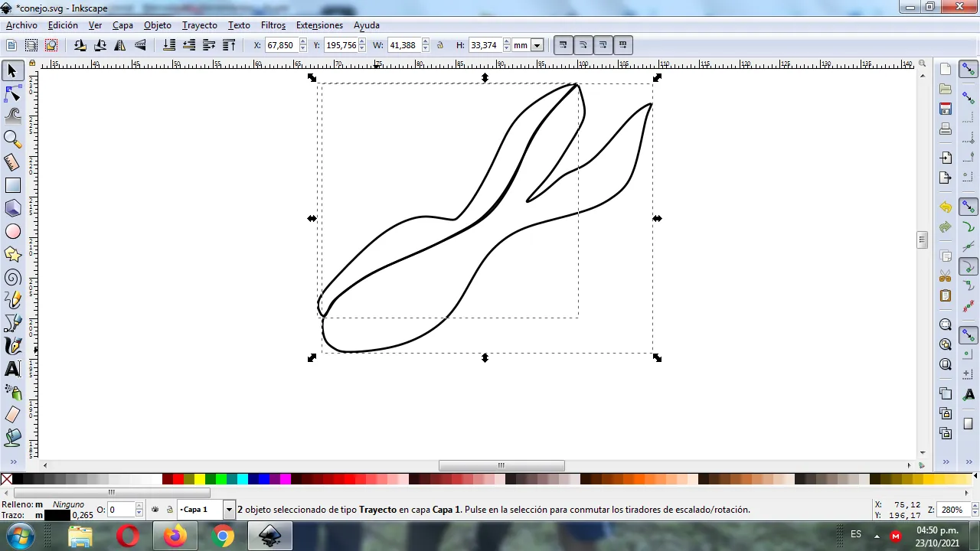Open the Archivo menu
Viewport: 980px width, 551px height.
pyautogui.click(x=21, y=25)
